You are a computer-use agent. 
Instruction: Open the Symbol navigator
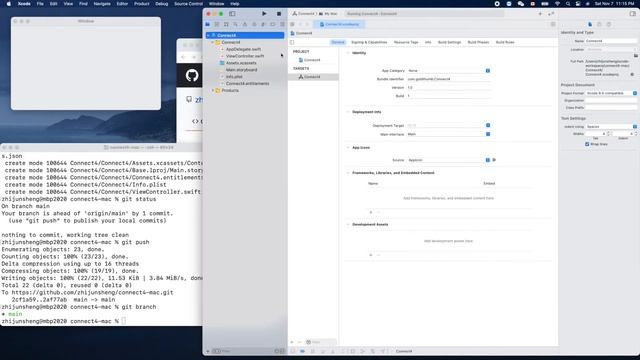point(226,24)
